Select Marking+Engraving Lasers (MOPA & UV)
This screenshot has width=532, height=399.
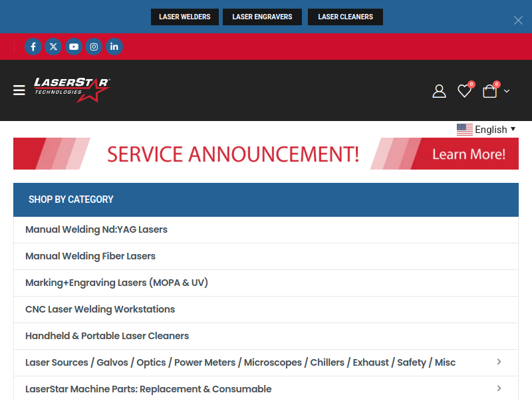(266, 283)
